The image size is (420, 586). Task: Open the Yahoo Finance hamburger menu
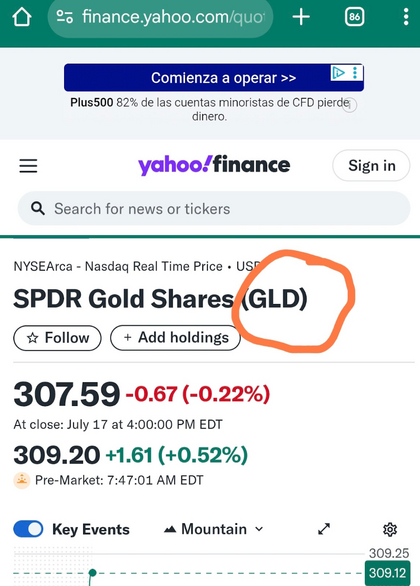click(28, 166)
